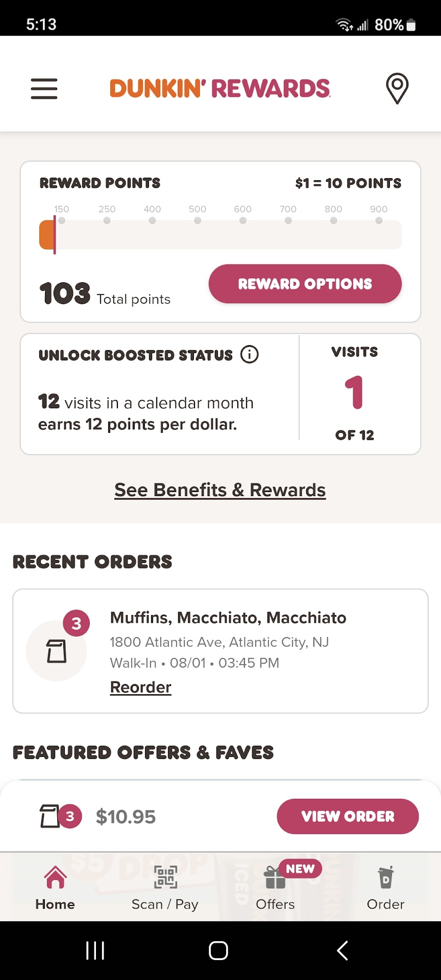Viewport: 441px width, 980px height.
Task: Tap the Dunkin' Rewards logo
Action: click(x=220, y=88)
